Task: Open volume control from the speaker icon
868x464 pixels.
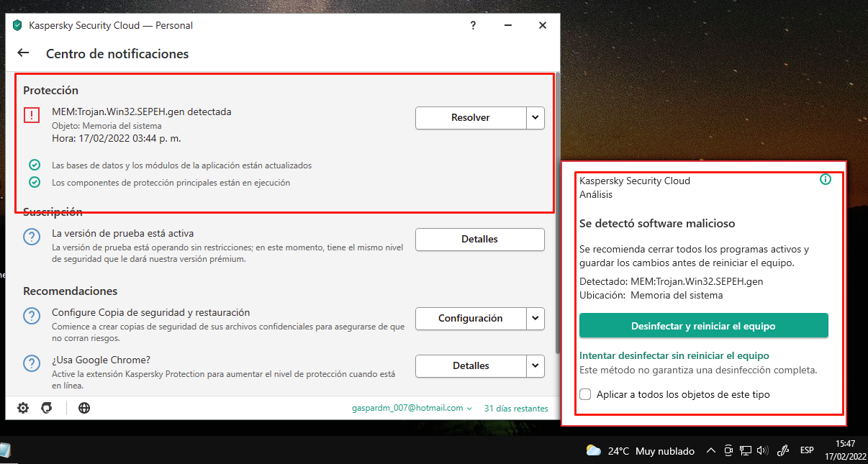Action: [762, 451]
